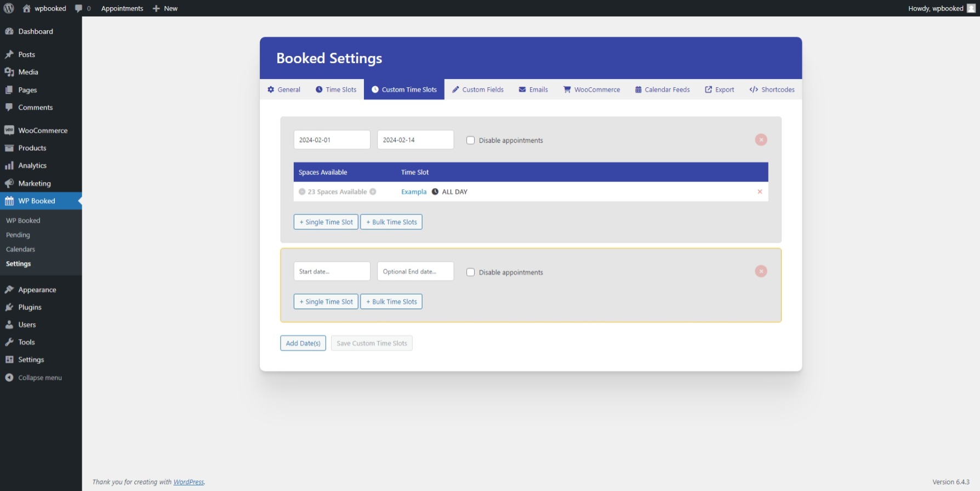Open the Plugins menu
980x491 pixels.
pos(41,307)
